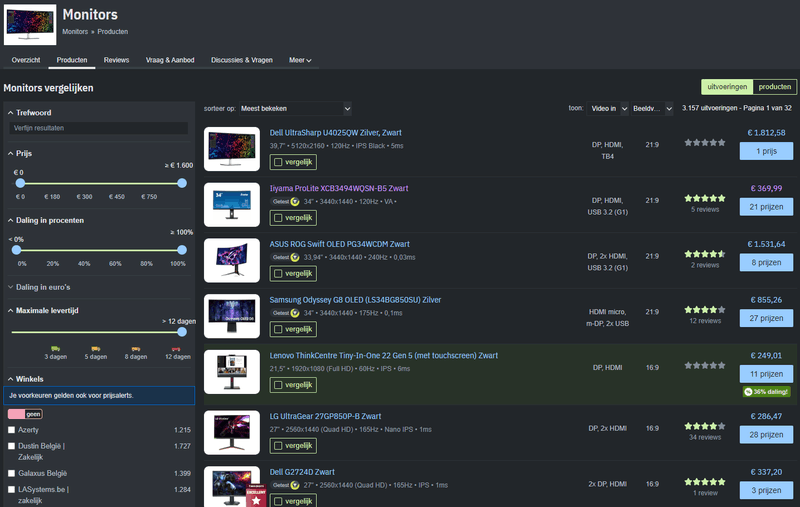The image size is (800, 507).
Task: Click the Prijs slider maximum handle
Action: coord(182,183)
